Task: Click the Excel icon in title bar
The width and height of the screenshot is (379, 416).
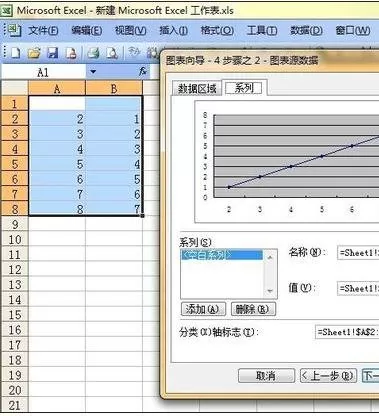Action: 6,10
